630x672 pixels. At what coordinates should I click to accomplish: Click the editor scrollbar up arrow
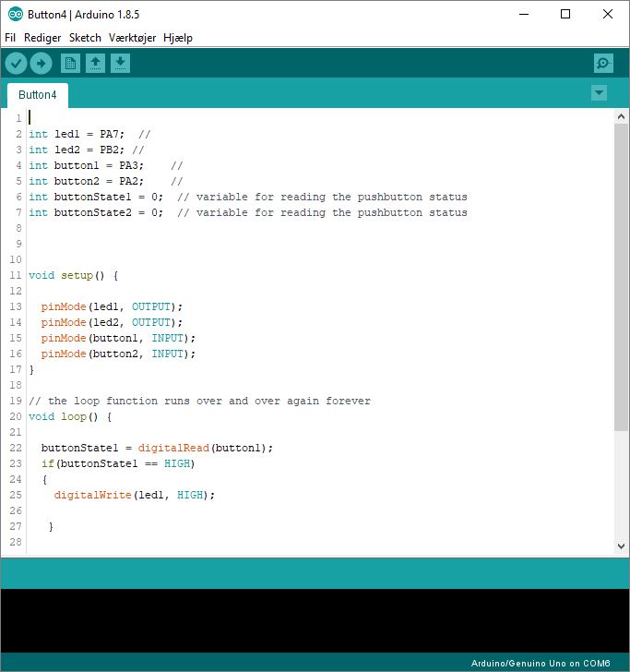point(621,116)
